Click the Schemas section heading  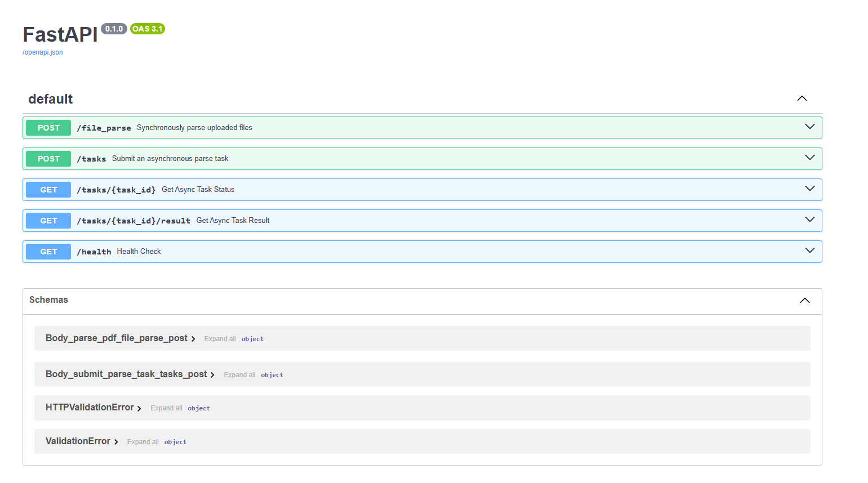pyautogui.click(x=48, y=299)
